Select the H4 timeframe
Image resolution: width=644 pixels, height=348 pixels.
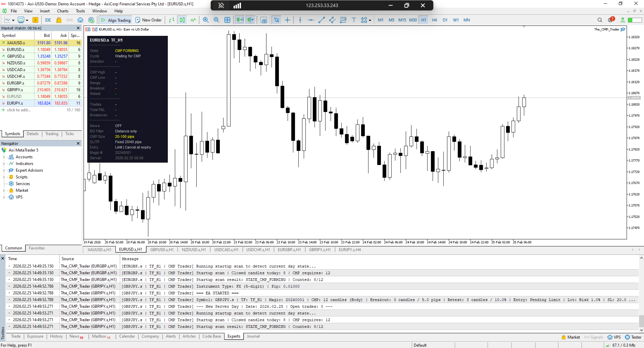click(434, 20)
